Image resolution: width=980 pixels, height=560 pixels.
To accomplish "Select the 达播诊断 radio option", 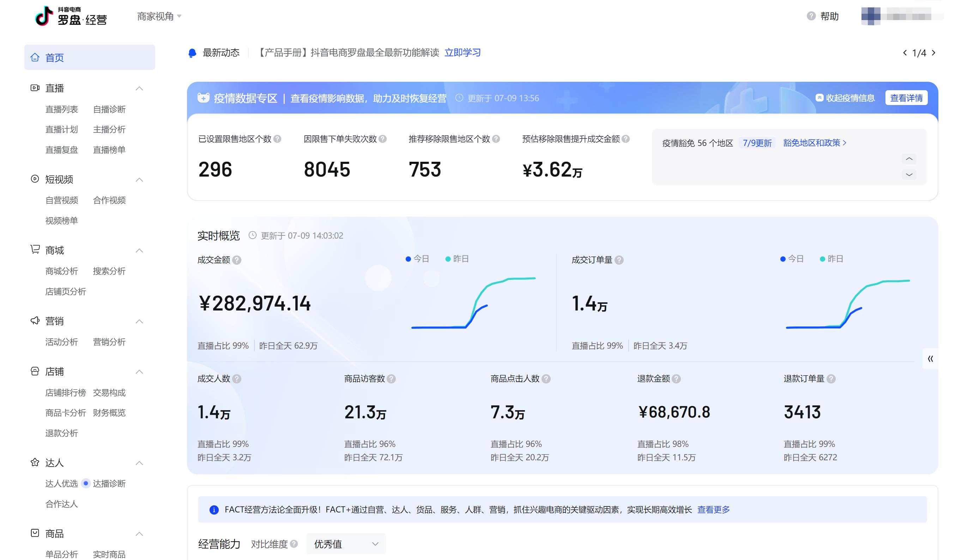I will click(85, 484).
